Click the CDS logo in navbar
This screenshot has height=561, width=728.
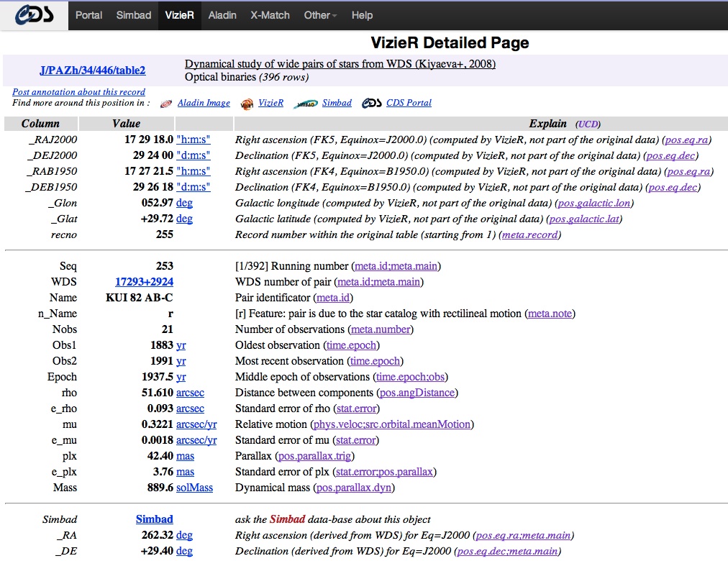pyautogui.click(x=34, y=15)
